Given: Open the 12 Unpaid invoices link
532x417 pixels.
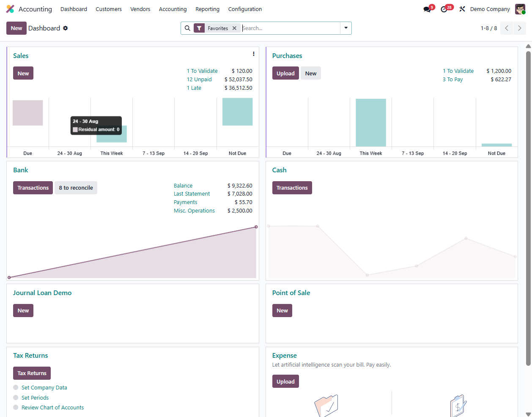Looking at the screenshot, I should (199, 80).
